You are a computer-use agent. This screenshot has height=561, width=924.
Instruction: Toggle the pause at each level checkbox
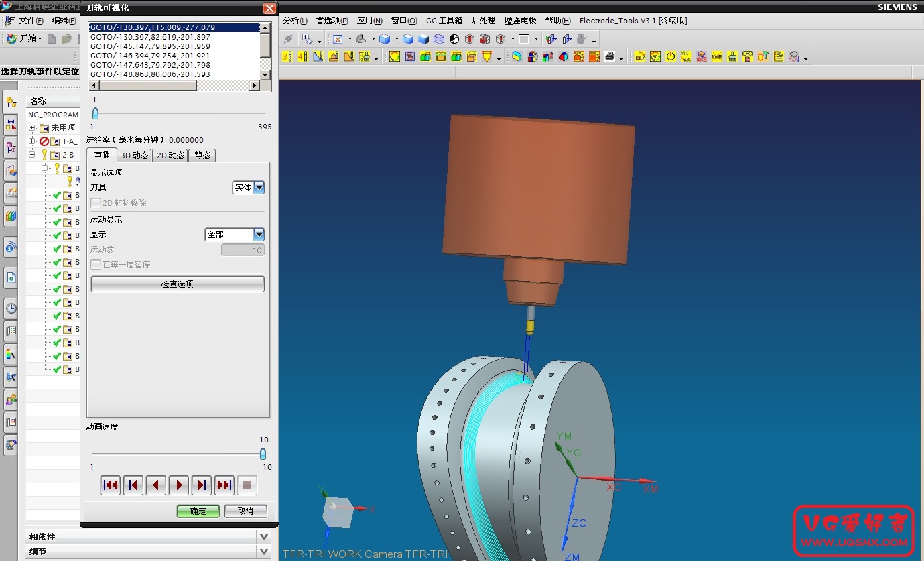tap(96, 265)
